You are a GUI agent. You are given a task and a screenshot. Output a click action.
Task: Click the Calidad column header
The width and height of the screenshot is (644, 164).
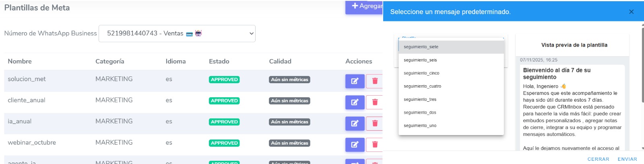[x=280, y=61]
